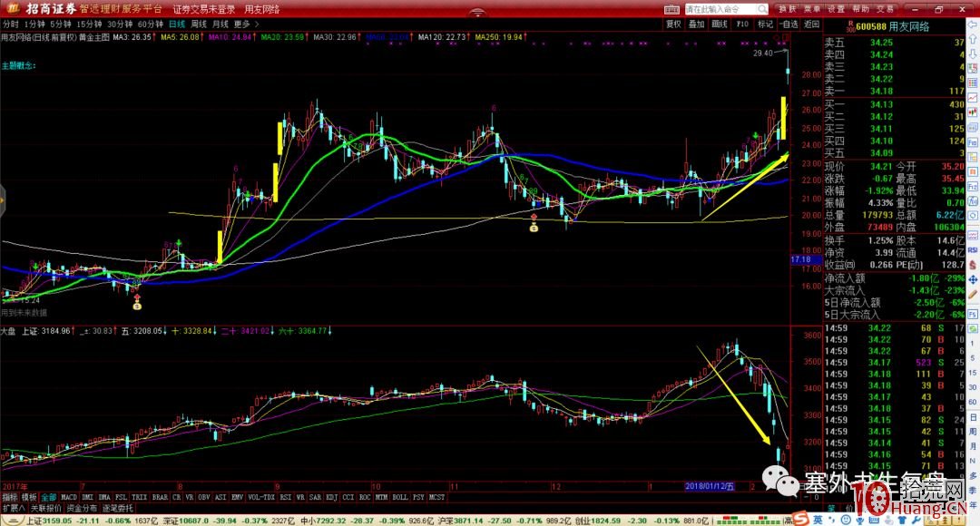The width and height of the screenshot is (980, 526).
Task: Open the 设置 settings menu
Action: pos(837,9)
